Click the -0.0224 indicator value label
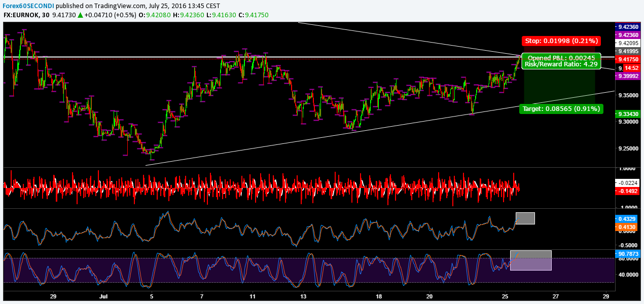The image size is (644, 304). coord(628,183)
